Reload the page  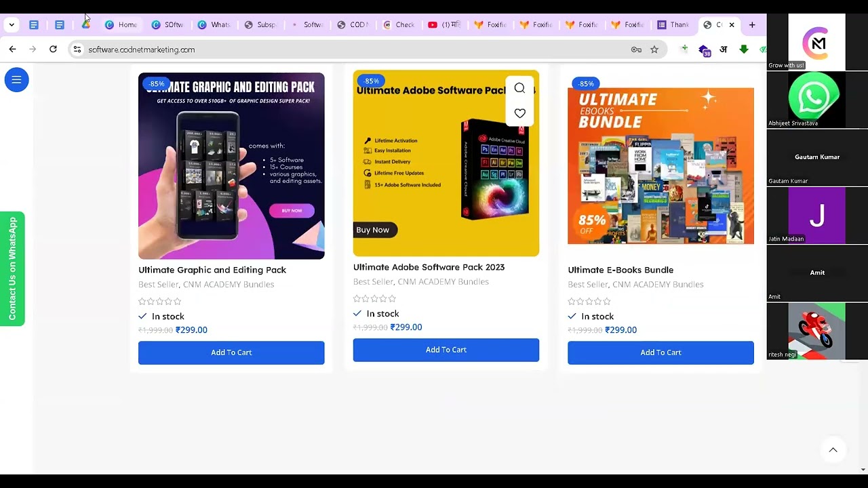click(x=53, y=49)
